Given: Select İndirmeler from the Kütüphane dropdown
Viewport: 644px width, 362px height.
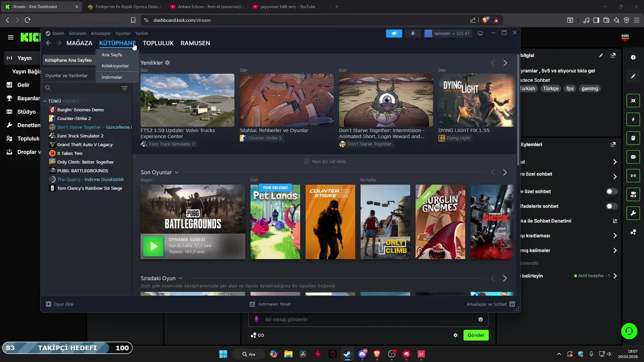Looking at the screenshot, I should pos(112,77).
